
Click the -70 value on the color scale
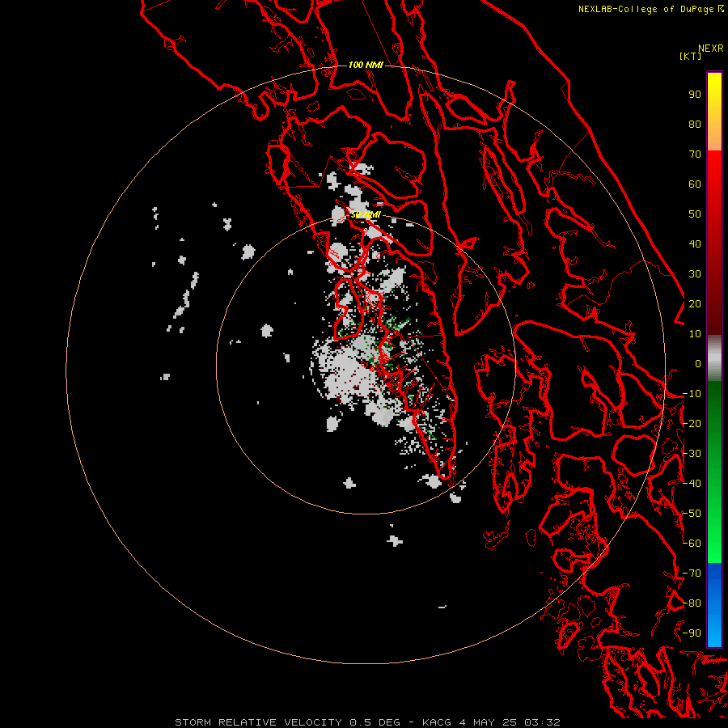click(692, 574)
